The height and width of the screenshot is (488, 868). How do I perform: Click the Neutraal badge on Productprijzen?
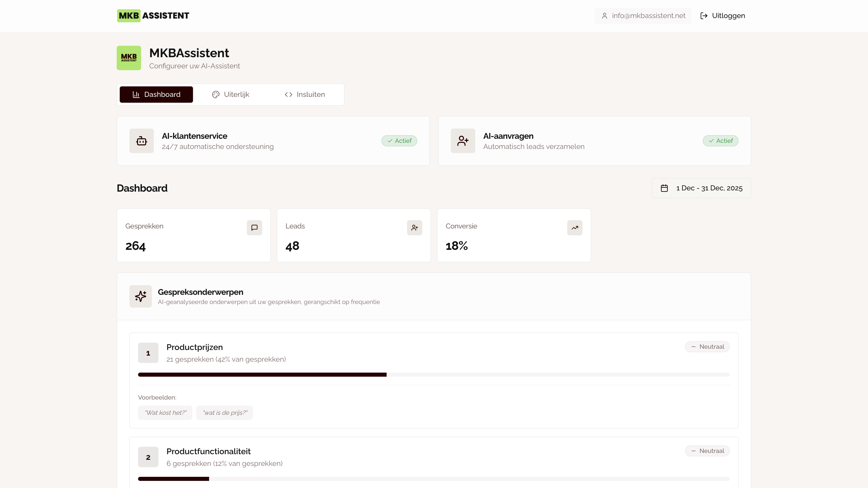(x=707, y=346)
